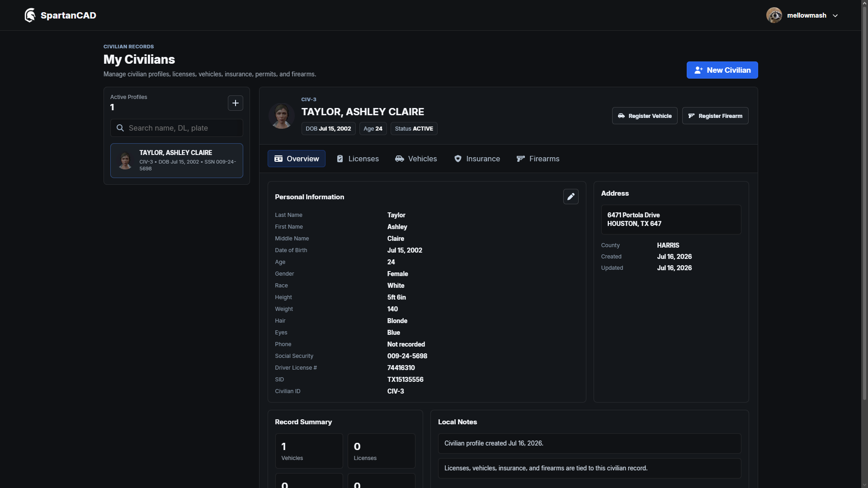Click the Driver License number 74416310
The height and width of the screenshot is (488, 868).
(x=401, y=368)
